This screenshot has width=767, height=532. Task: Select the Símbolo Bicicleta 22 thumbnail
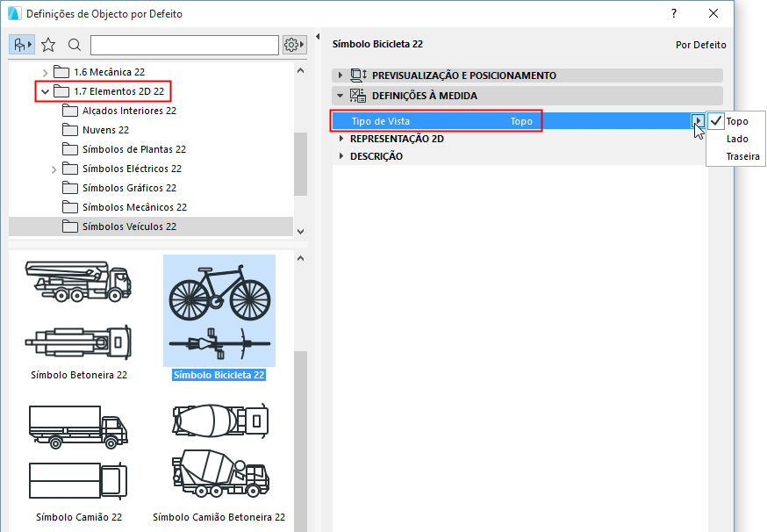(219, 311)
